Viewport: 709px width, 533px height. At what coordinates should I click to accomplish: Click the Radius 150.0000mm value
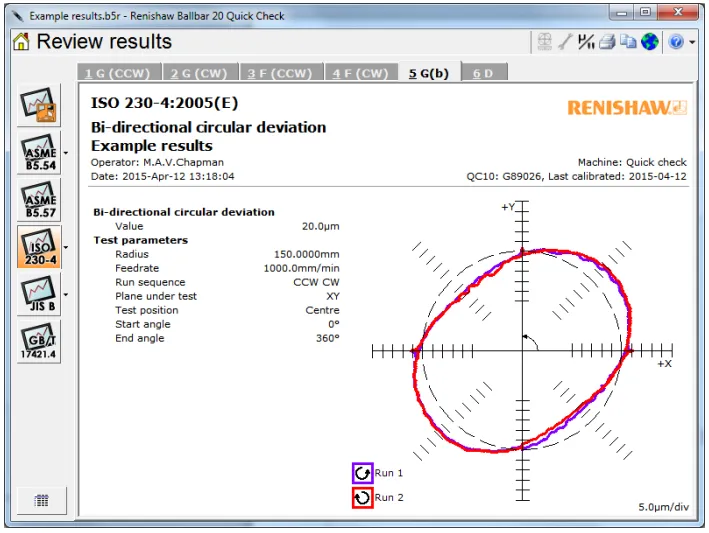click(x=307, y=255)
